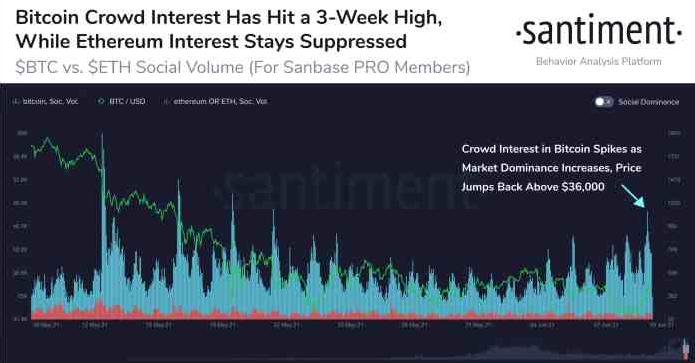Click the 'Jumps Back Above $36,000' annotation line
Image resolution: width=695 pixels, height=363 pixels.
point(533,187)
